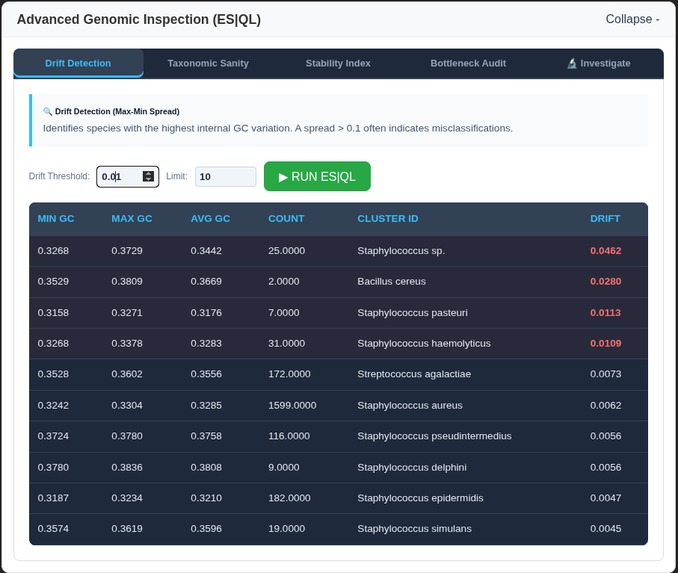Screen dimensions: 678x573
Task: Click the count value 172.0000
Action: (289, 374)
